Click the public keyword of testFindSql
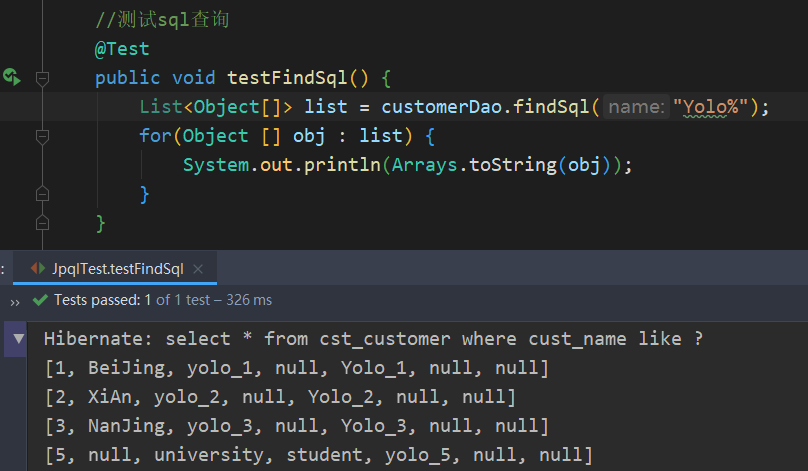The width and height of the screenshot is (808, 471). [127, 78]
